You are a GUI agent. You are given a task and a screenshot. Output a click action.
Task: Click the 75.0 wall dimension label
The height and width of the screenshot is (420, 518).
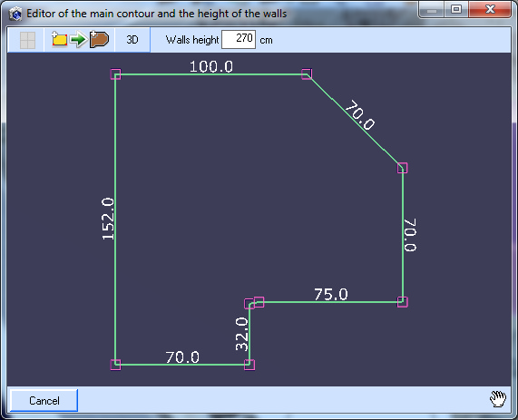coord(331,295)
